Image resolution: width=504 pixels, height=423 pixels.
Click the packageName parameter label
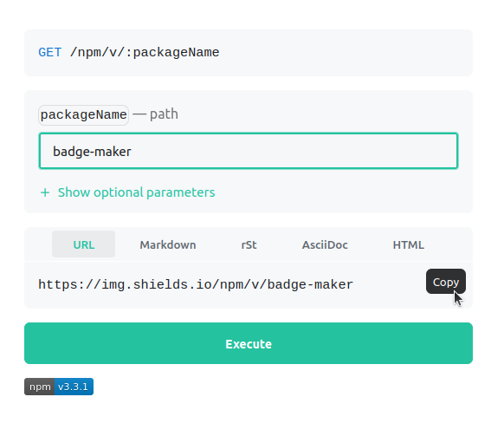[84, 114]
